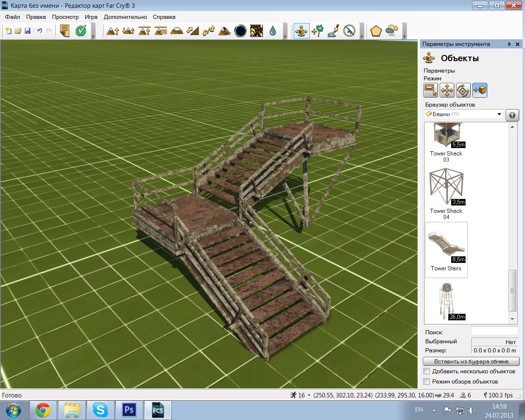Click the EN language indicator
The width and height of the screenshot is (525, 420).
419,409
